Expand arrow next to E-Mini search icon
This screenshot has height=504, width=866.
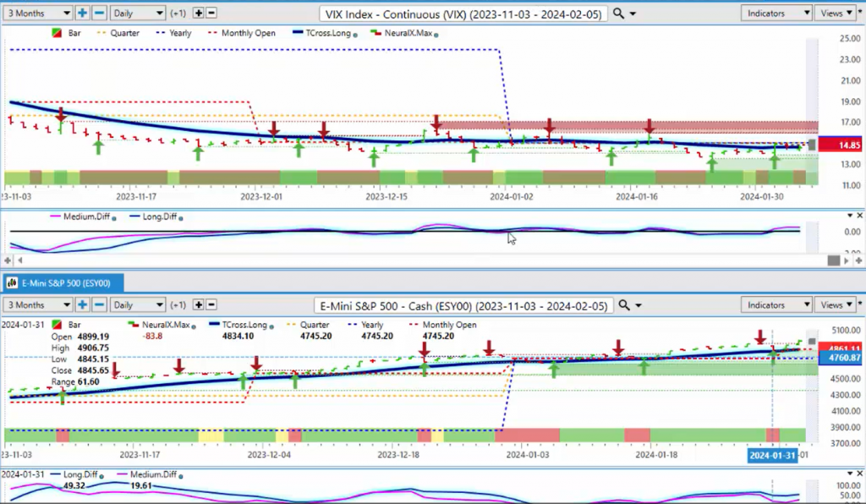639,306
